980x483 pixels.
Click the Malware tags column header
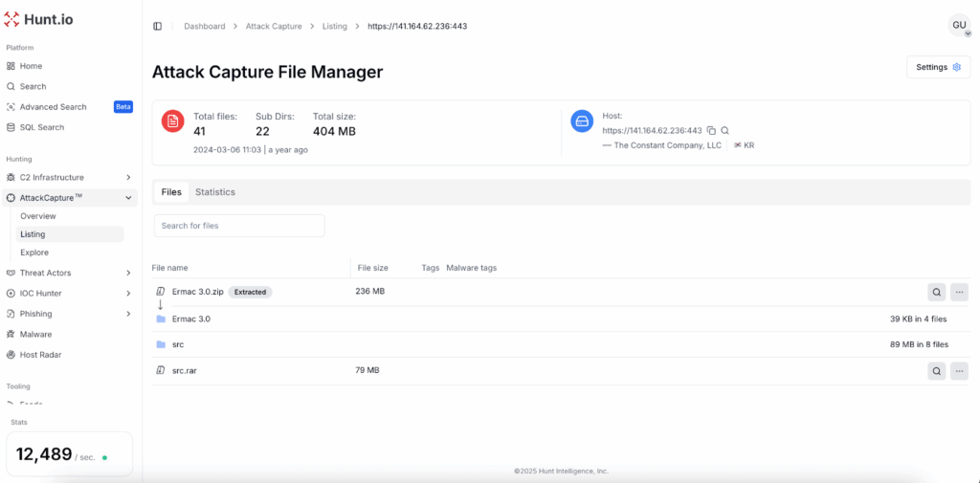pos(471,268)
